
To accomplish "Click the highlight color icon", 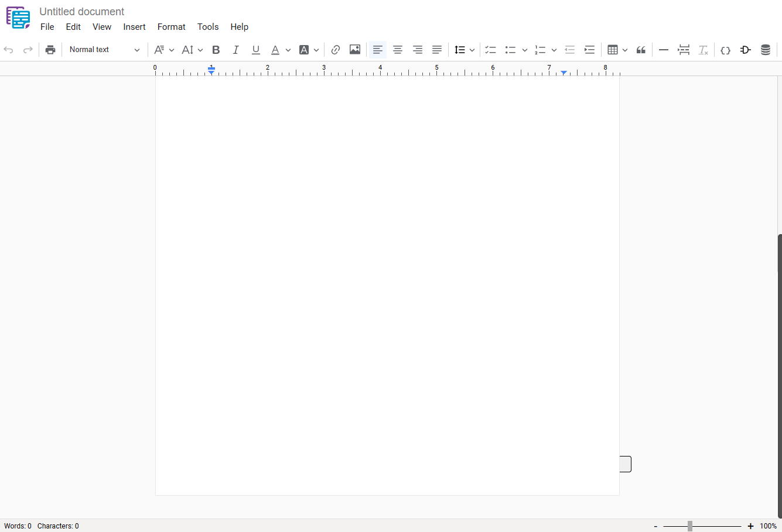I will [x=304, y=50].
